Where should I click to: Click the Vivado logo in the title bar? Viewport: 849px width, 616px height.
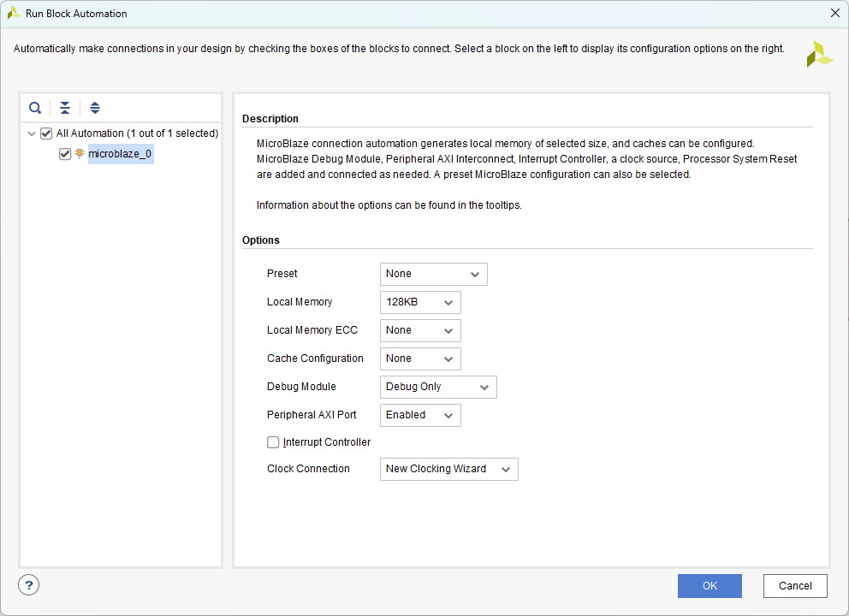[14, 13]
